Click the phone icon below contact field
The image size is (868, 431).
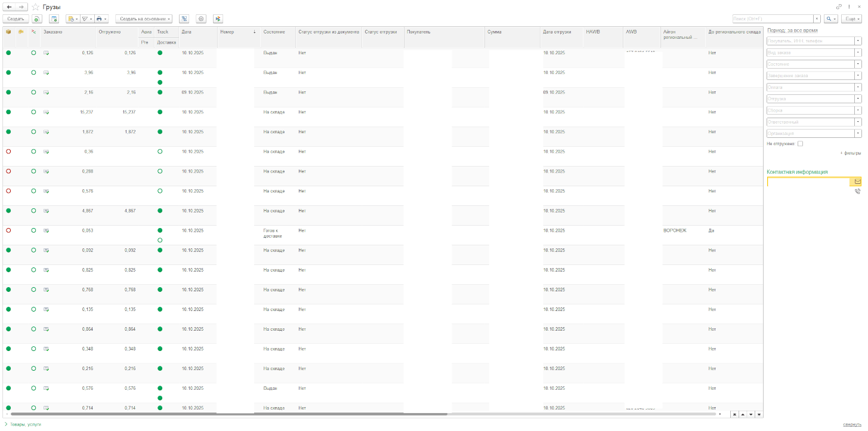pyautogui.click(x=857, y=192)
